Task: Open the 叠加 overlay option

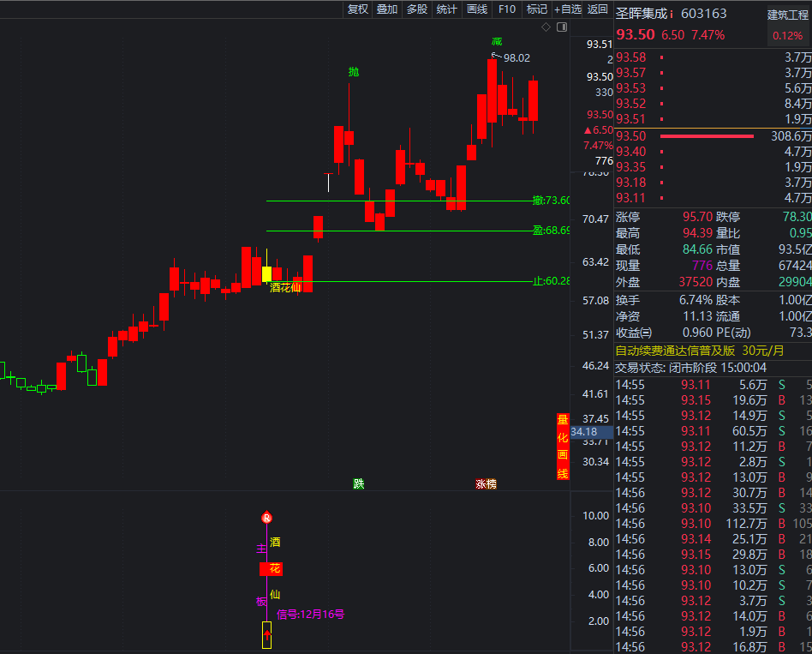Action: pyautogui.click(x=387, y=9)
